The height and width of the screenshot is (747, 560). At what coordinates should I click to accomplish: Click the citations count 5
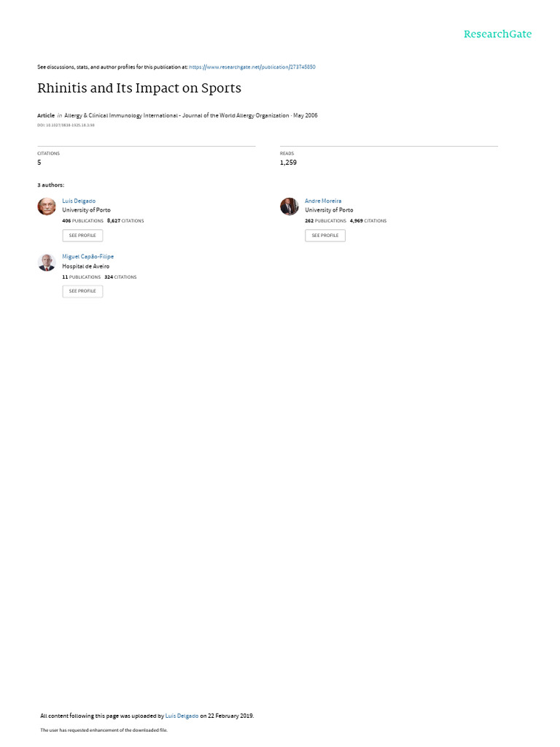tap(39, 163)
